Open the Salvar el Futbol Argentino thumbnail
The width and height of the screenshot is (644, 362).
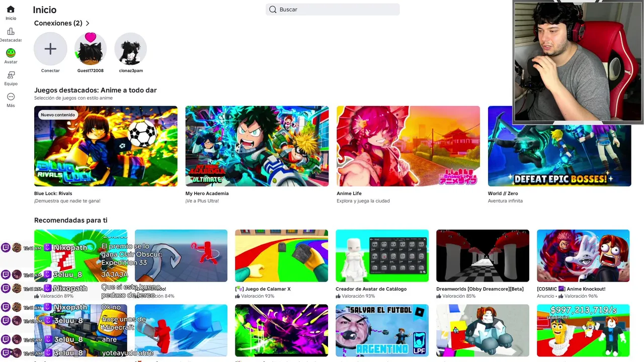point(382,330)
